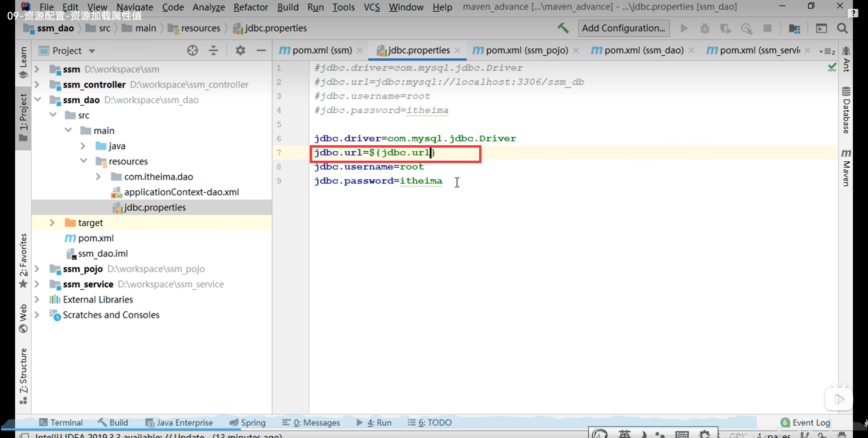Click the Search Everywhere magnifier icon

tap(842, 28)
